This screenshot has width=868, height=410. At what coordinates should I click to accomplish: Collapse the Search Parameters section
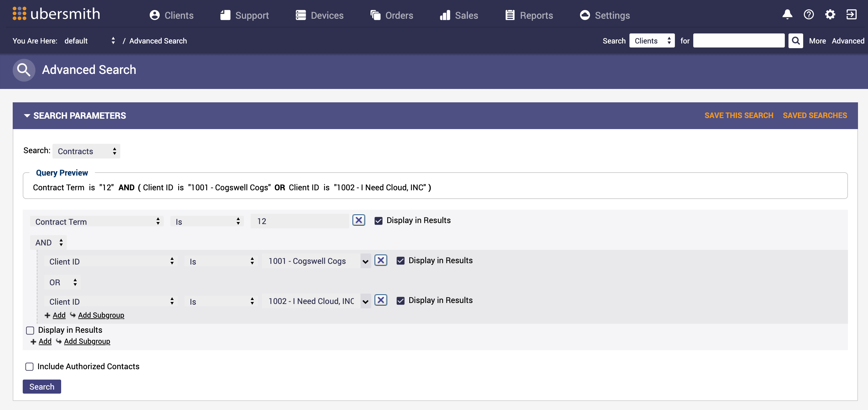coord(27,116)
